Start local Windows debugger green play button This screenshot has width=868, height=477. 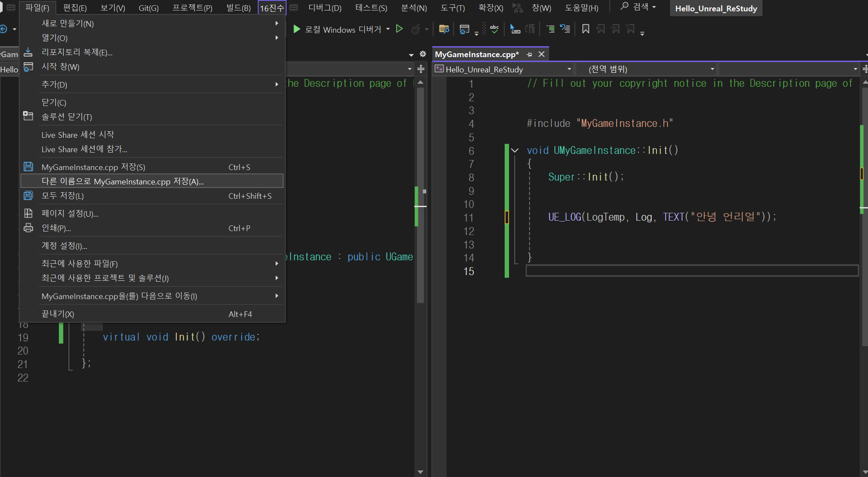coord(297,29)
